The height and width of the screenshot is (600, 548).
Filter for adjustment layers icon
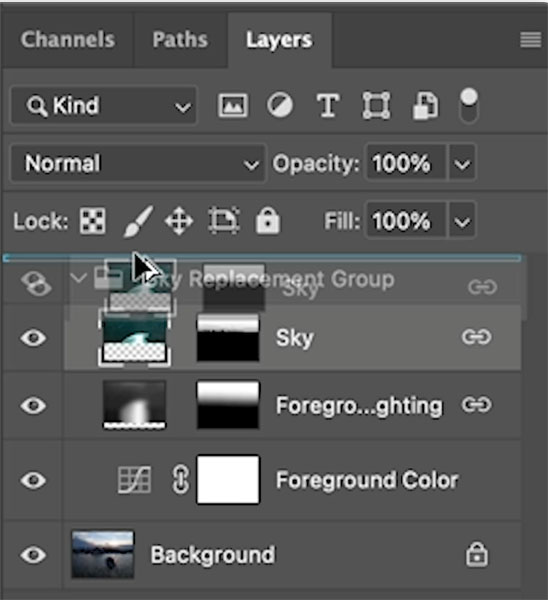click(280, 105)
